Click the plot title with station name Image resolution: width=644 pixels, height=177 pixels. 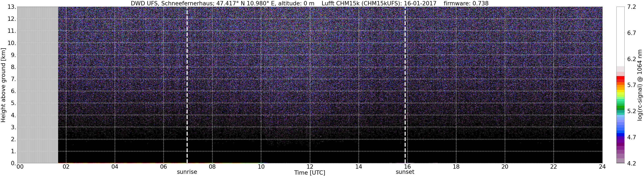[310, 3]
